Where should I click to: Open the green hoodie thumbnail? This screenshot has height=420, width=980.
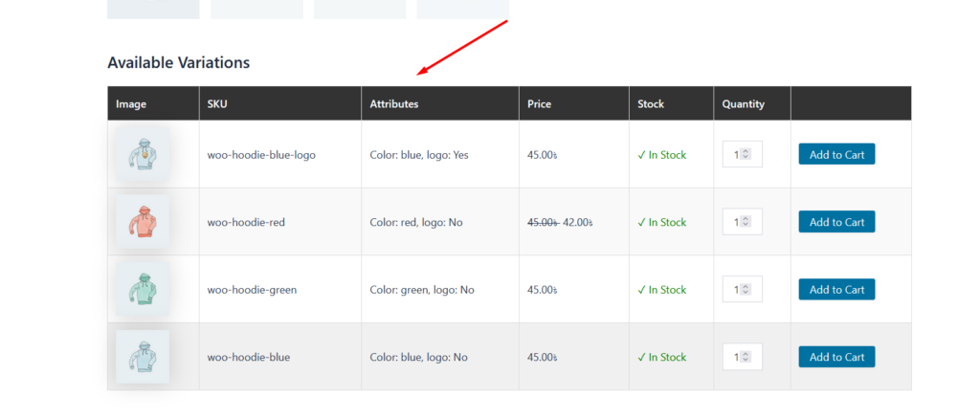[x=143, y=289]
